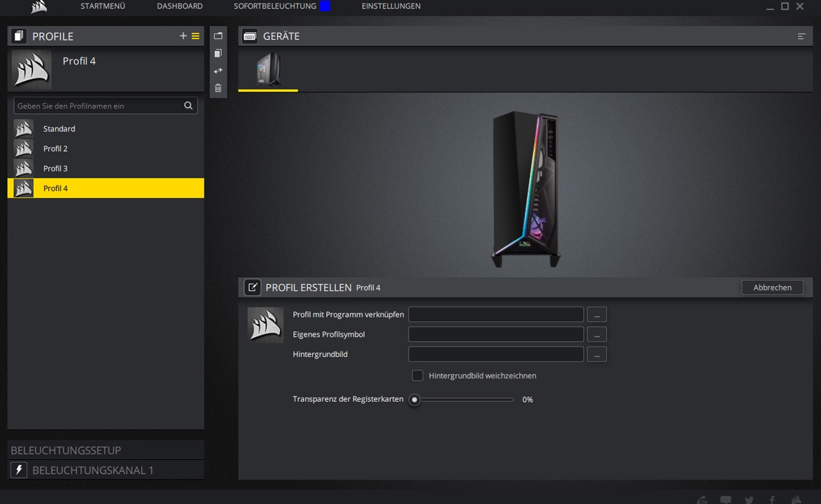Click the import/export arrows icon

218,71
